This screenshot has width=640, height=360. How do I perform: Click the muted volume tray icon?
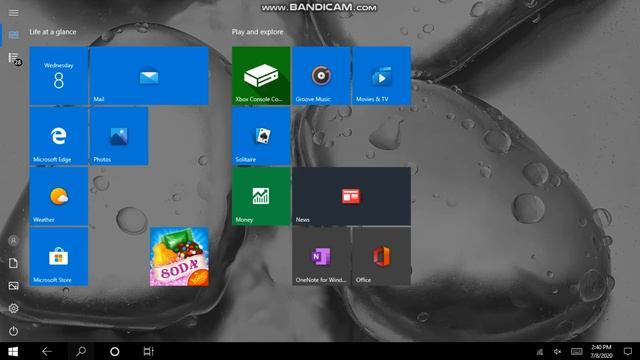[x=558, y=352]
